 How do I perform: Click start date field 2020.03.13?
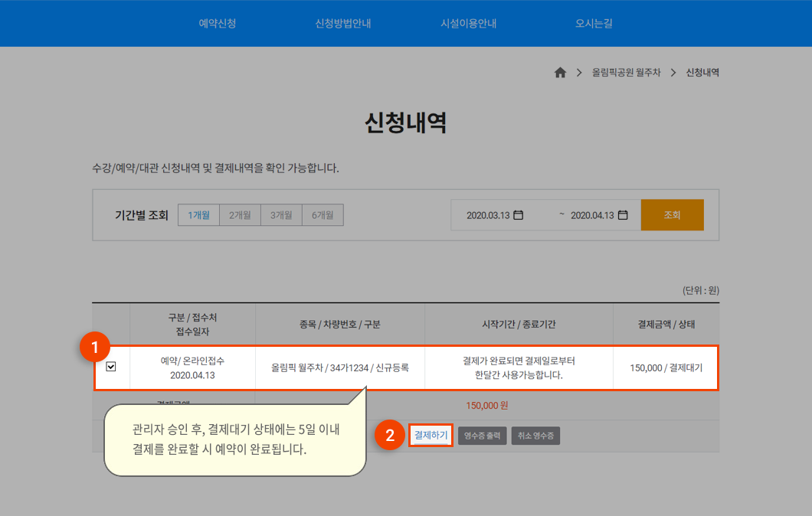tap(488, 215)
